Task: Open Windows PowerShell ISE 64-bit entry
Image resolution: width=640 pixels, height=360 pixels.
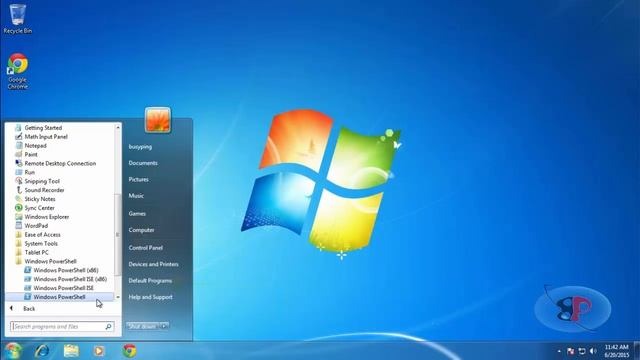Action: tap(63, 288)
